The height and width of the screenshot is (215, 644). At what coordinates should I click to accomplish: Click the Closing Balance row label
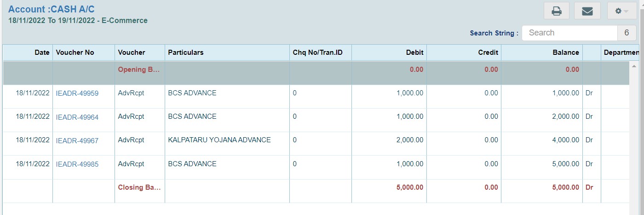pyautogui.click(x=139, y=187)
